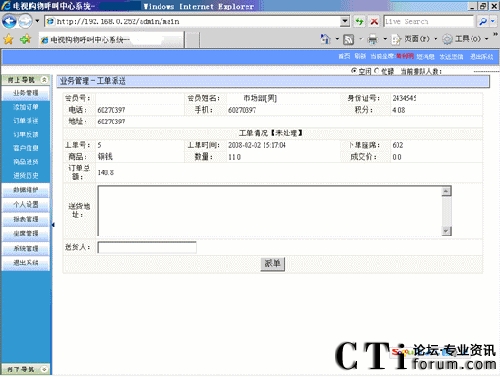Screen dimensions: 500x377
Task: Collapse the upper navigation sidebar header
Action: [44, 80]
